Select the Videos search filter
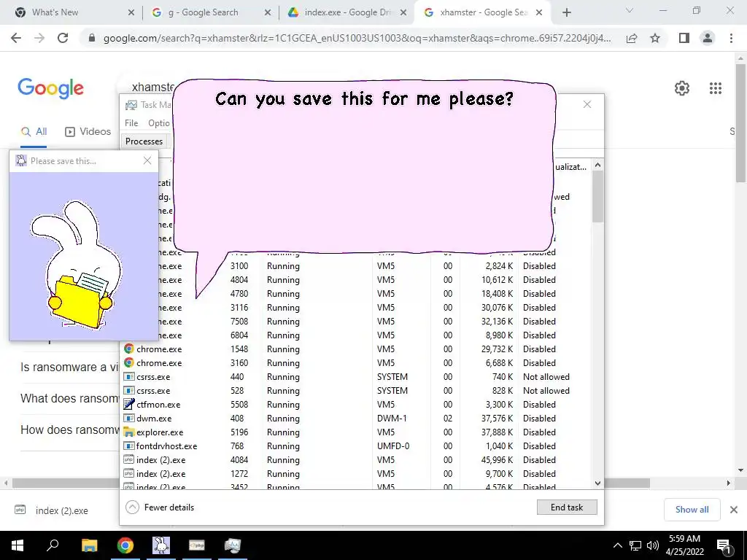747x560 pixels. (88, 131)
